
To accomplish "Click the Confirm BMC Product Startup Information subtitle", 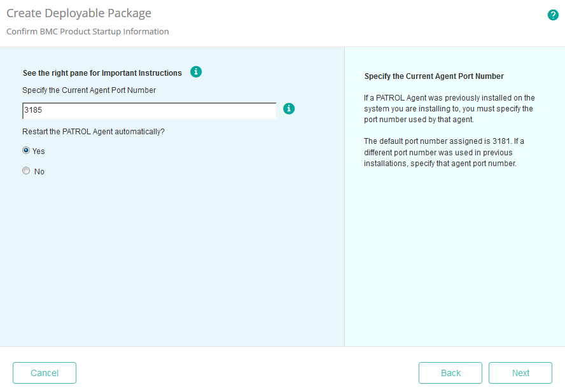I will click(x=87, y=31).
